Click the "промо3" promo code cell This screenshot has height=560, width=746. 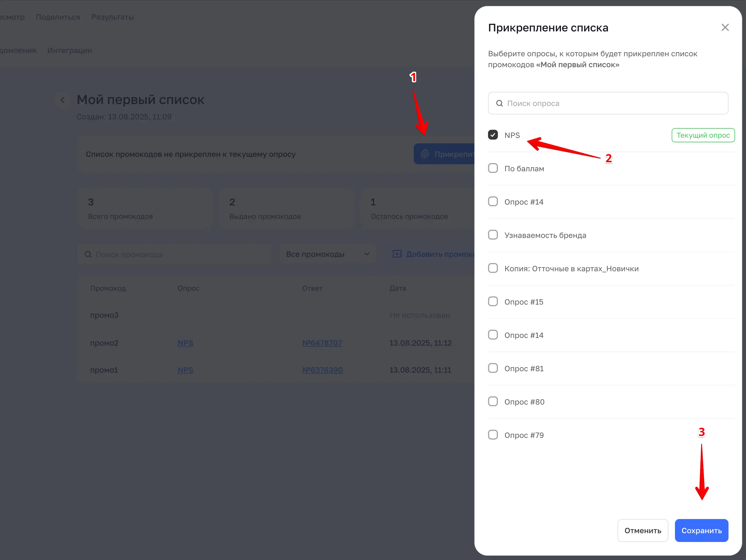coord(104,315)
